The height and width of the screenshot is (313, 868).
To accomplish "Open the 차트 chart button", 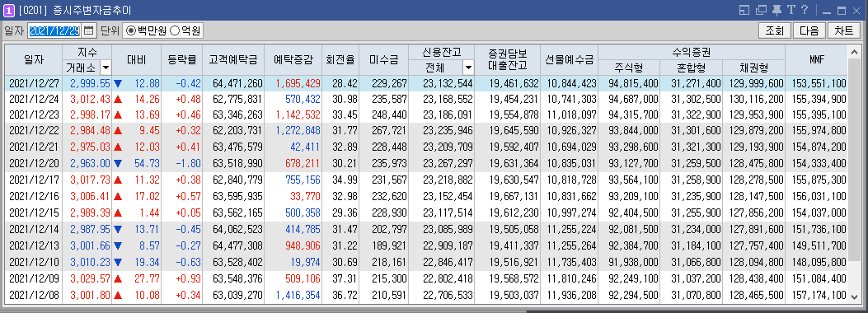I will (843, 30).
